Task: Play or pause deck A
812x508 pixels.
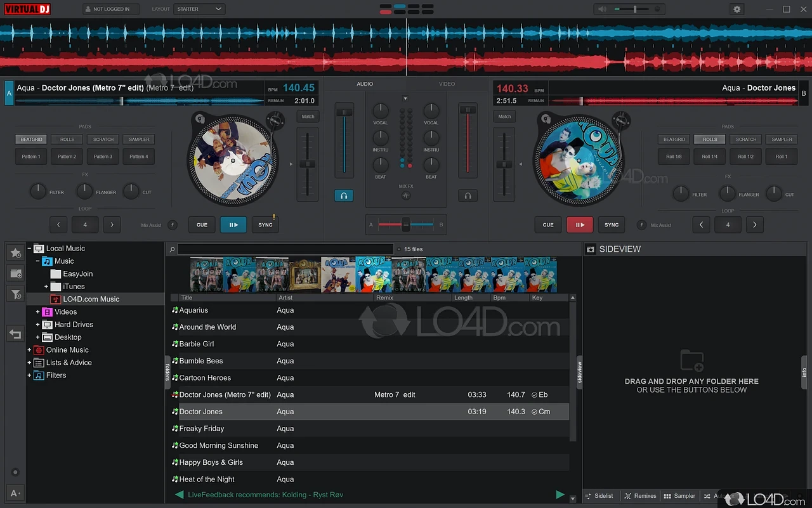Action: pos(233,225)
